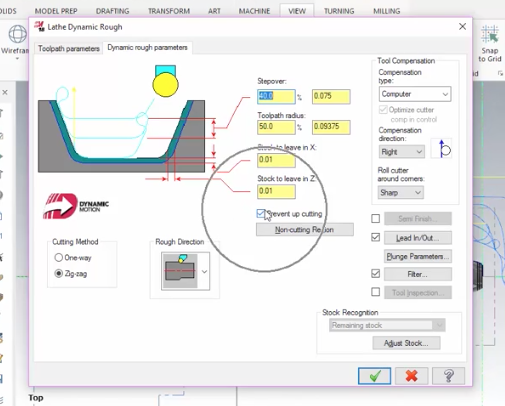This screenshot has width=505, height=406.
Task: Click the Mastercam dialog title icon
Action: tap(40, 26)
